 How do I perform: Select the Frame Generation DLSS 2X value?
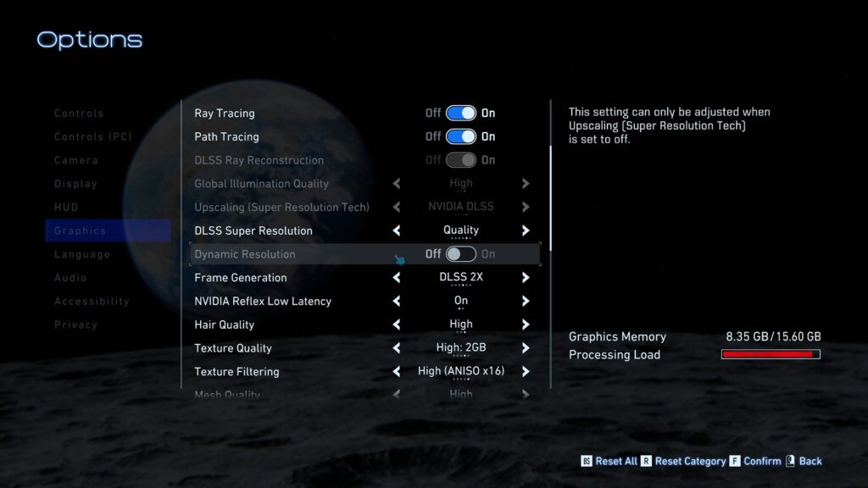tap(461, 278)
